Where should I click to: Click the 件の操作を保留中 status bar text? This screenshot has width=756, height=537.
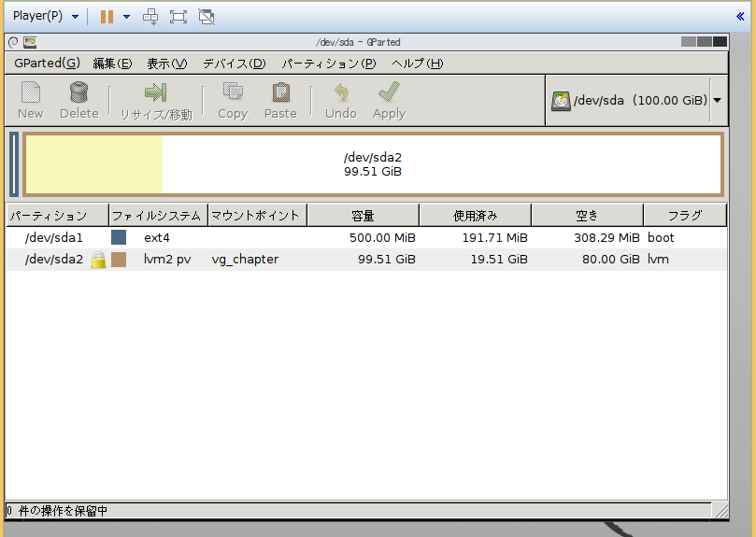pos(63,511)
